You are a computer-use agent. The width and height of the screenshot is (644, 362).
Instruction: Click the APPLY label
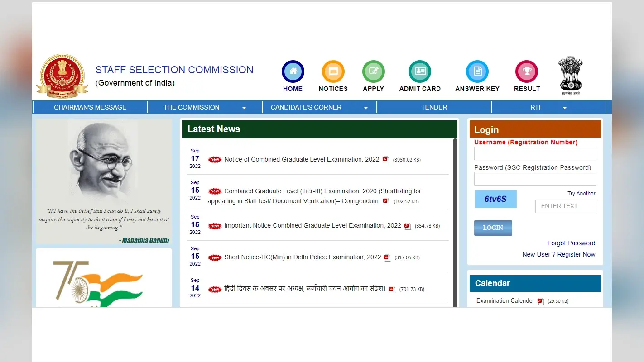coord(374,89)
